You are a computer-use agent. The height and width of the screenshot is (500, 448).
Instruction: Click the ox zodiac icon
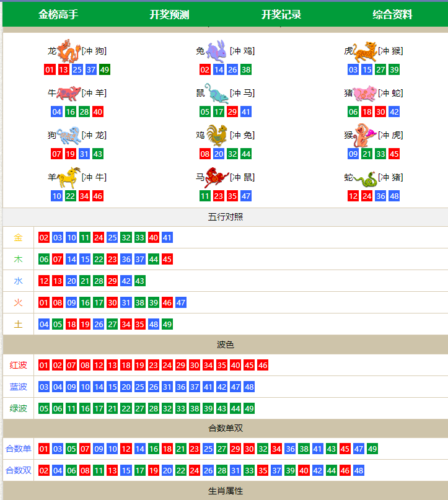(x=69, y=93)
